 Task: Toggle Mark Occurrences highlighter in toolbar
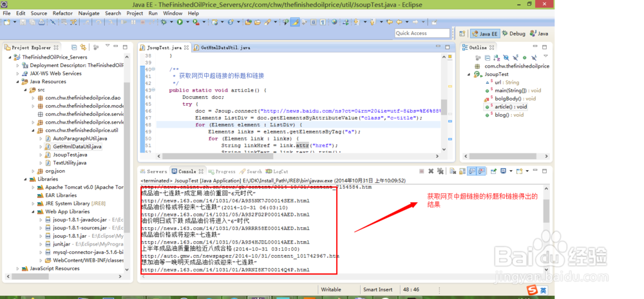(x=295, y=22)
